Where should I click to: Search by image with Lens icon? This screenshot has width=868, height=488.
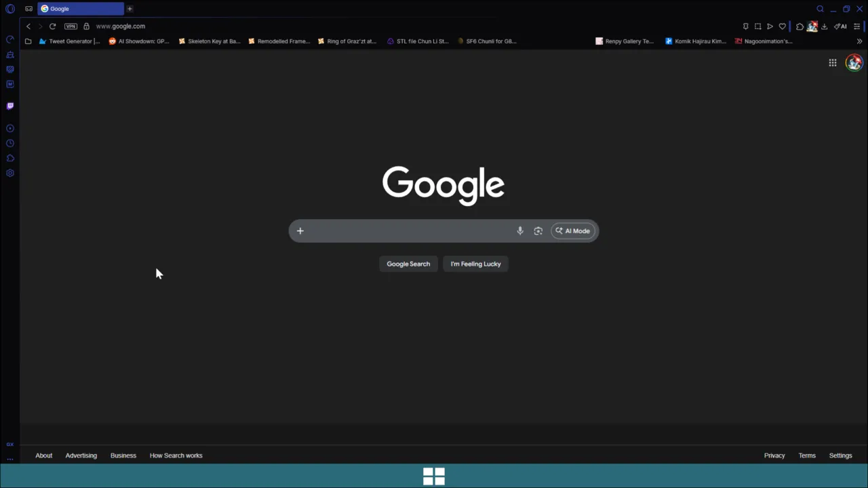pos(538,231)
